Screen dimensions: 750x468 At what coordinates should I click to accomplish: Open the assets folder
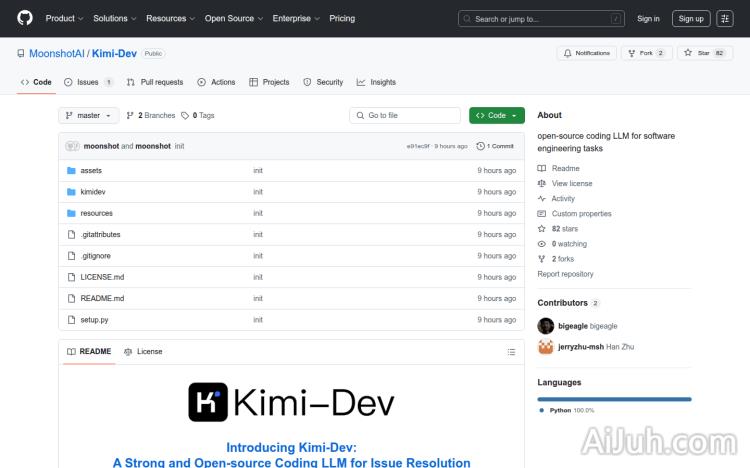pos(91,171)
